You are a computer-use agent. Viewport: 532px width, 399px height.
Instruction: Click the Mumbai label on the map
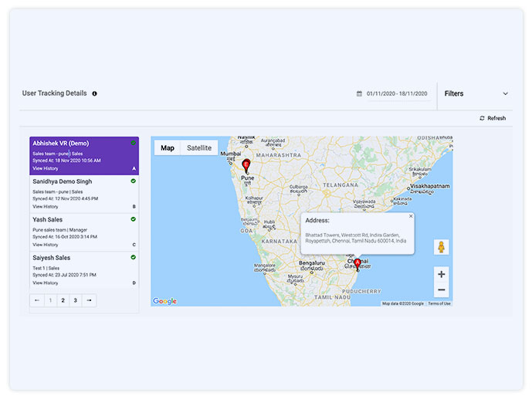click(x=230, y=154)
